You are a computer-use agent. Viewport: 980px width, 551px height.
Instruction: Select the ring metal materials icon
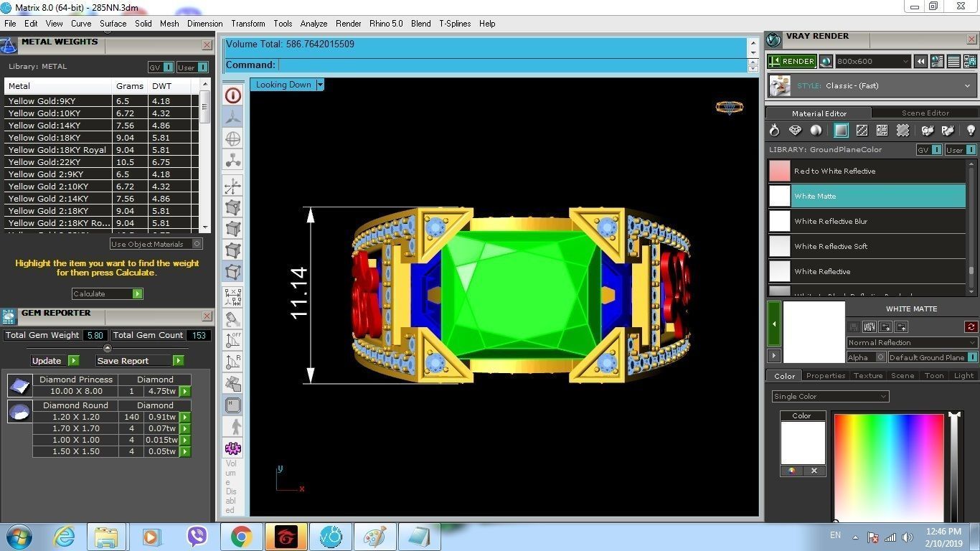(x=774, y=131)
